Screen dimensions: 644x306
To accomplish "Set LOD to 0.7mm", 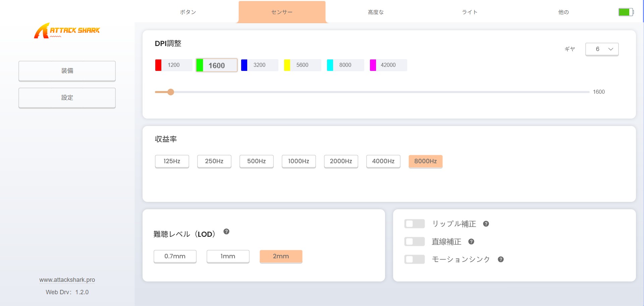I will pos(175,256).
